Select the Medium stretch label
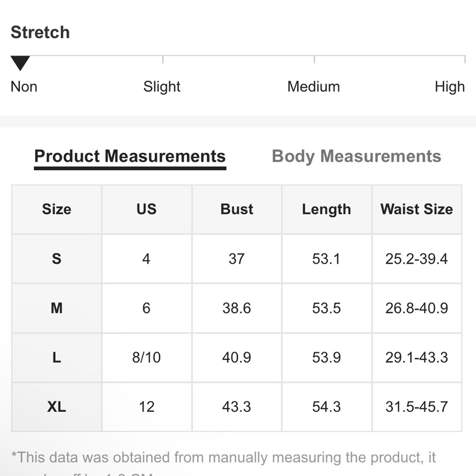Screen dimensions: 476x476 314,87
